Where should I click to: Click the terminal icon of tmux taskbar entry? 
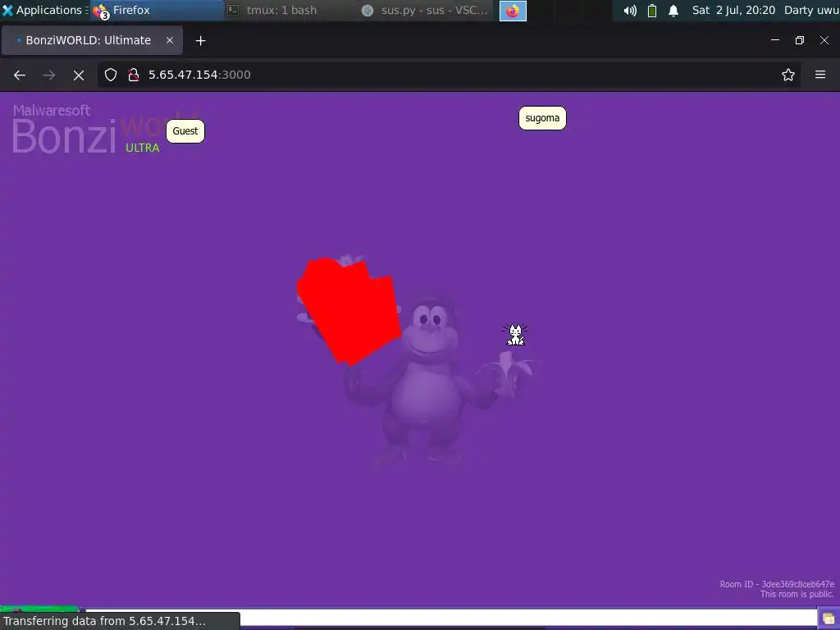point(233,10)
